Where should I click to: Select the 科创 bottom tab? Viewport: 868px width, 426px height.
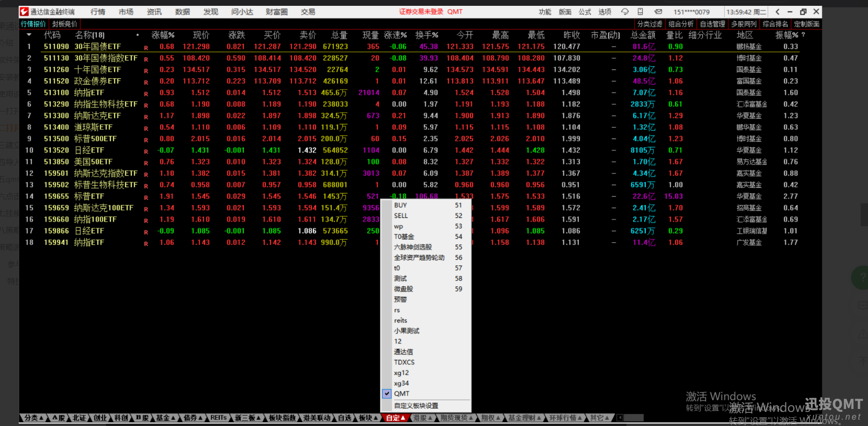[121, 418]
